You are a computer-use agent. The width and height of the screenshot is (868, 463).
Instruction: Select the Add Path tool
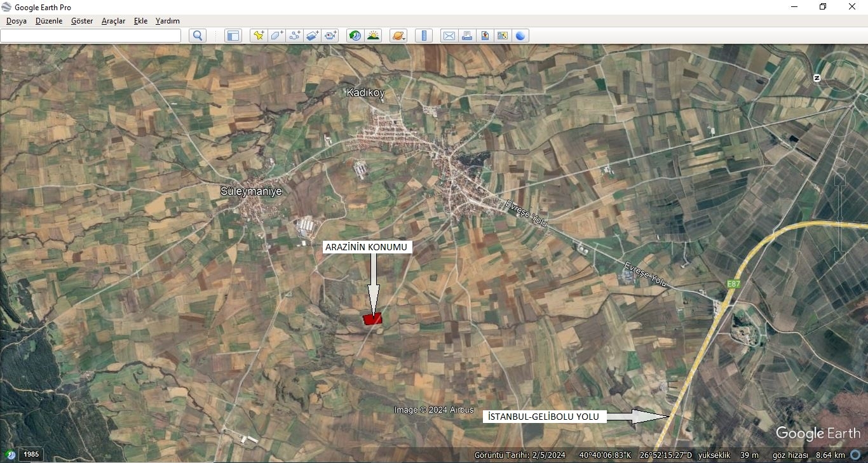click(x=294, y=36)
